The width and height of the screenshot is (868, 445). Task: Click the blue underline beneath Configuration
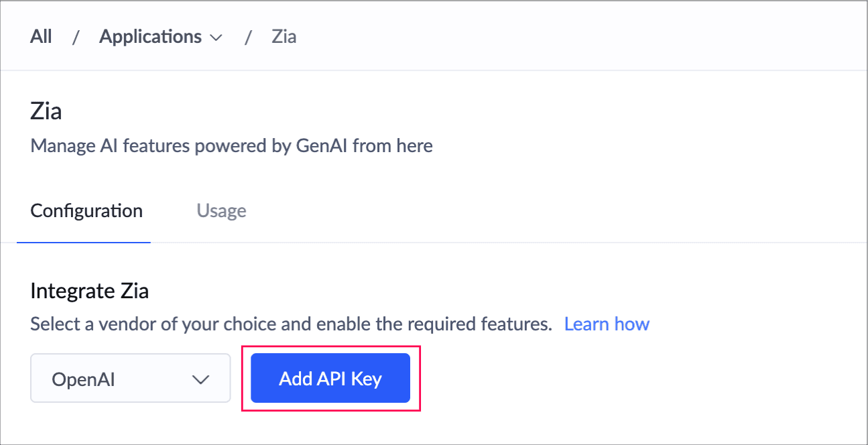coord(84,242)
